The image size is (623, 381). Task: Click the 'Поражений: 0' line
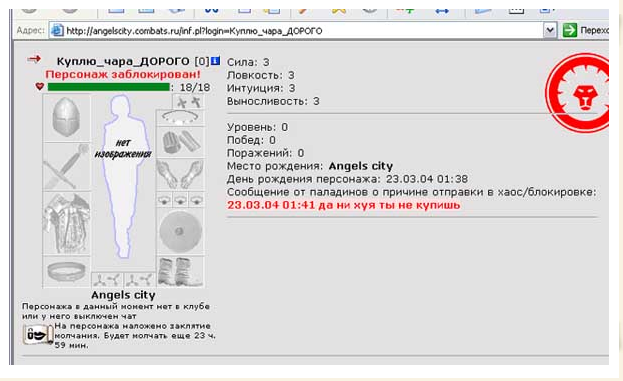point(265,153)
